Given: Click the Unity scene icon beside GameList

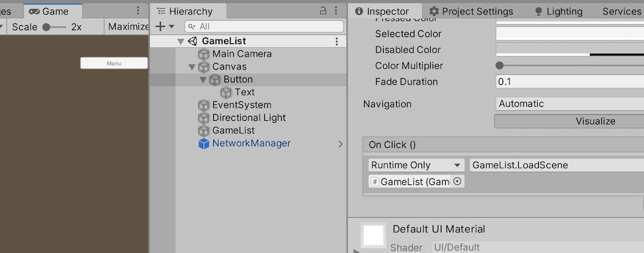Looking at the screenshot, I should [x=192, y=42].
